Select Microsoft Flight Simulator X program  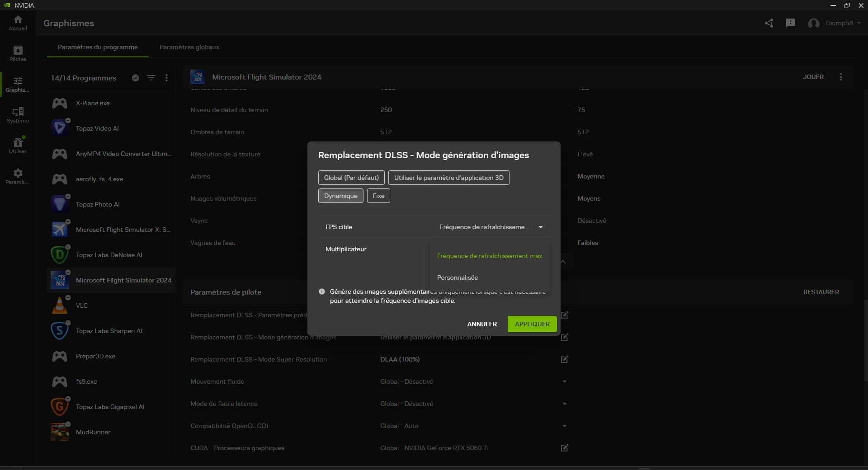tap(111, 230)
